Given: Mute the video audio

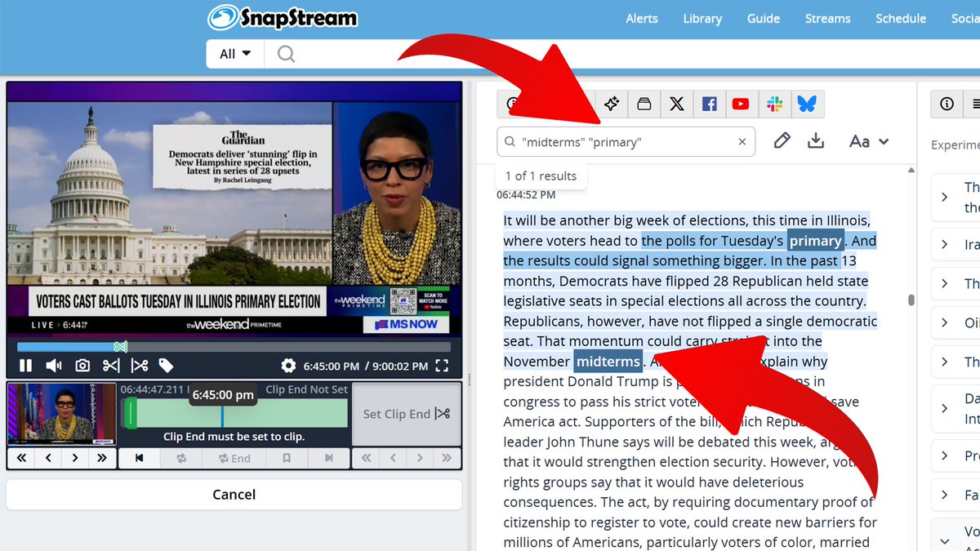Looking at the screenshot, I should [x=55, y=366].
